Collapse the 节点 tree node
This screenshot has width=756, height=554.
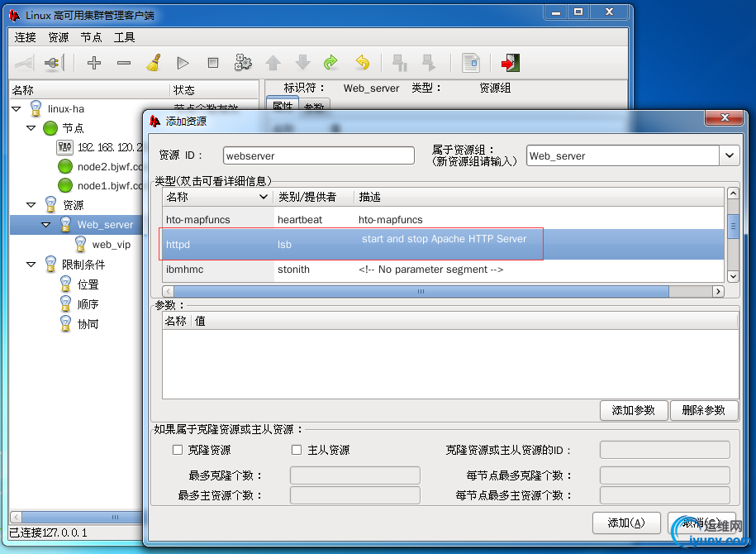click(x=31, y=128)
